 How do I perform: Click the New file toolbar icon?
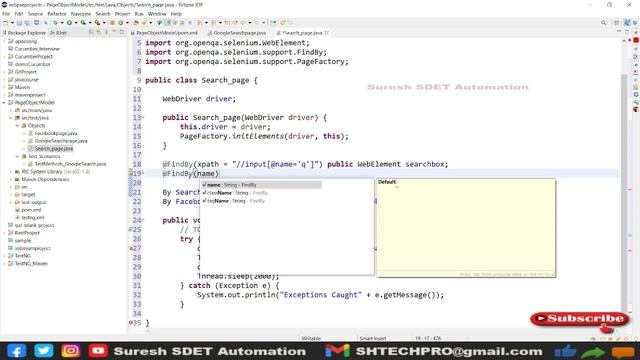click(x=6, y=23)
